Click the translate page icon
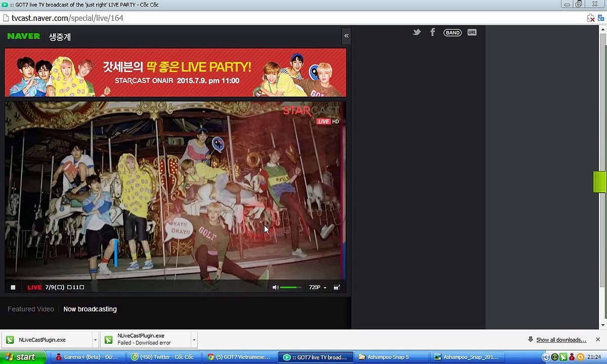 coord(602,18)
